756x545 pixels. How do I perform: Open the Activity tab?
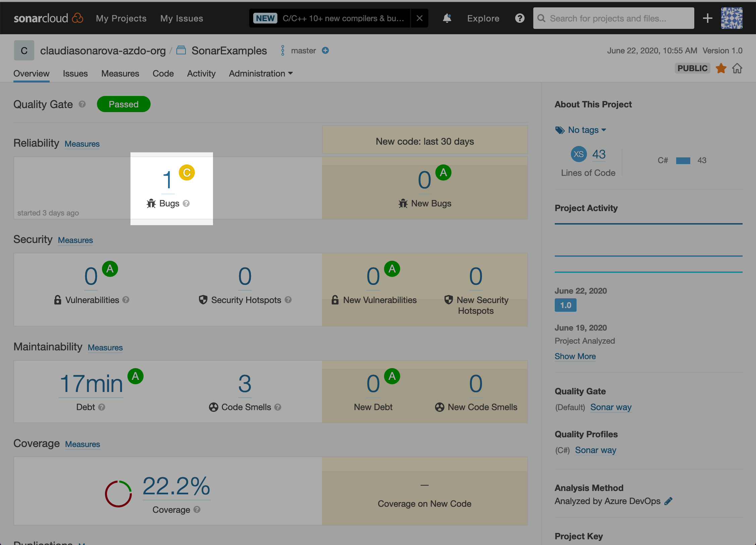click(201, 73)
